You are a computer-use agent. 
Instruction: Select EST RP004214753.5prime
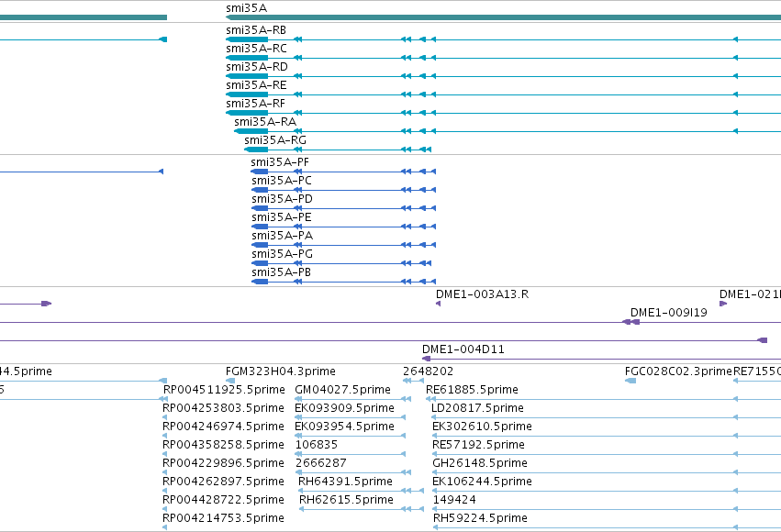[x=224, y=519]
